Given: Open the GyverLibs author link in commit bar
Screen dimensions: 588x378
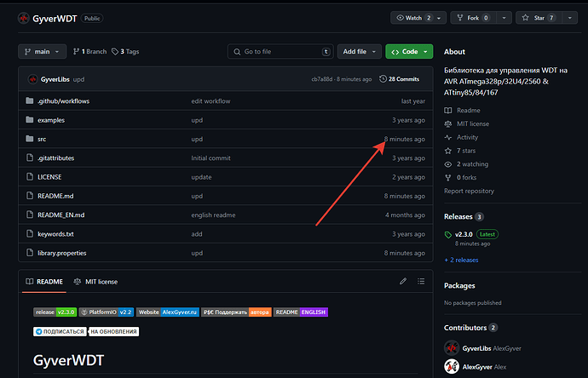Looking at the screenshot, I should click(55, 79).
